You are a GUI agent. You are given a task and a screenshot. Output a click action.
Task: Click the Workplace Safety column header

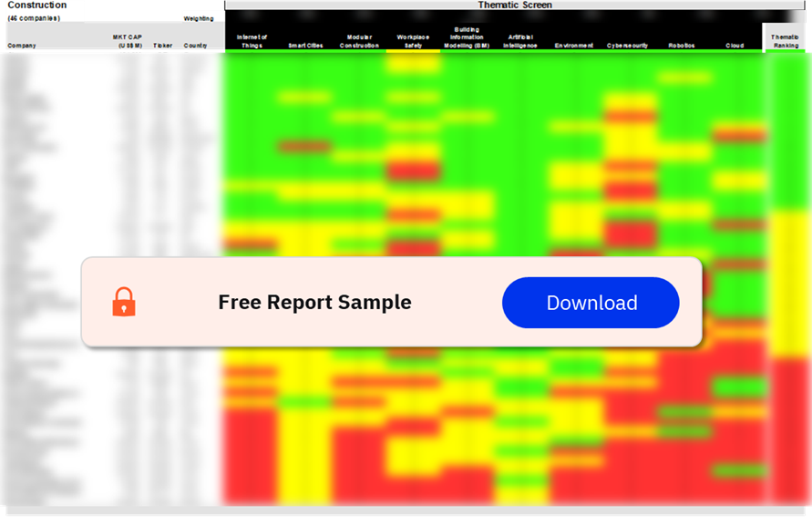click(413, 41)
